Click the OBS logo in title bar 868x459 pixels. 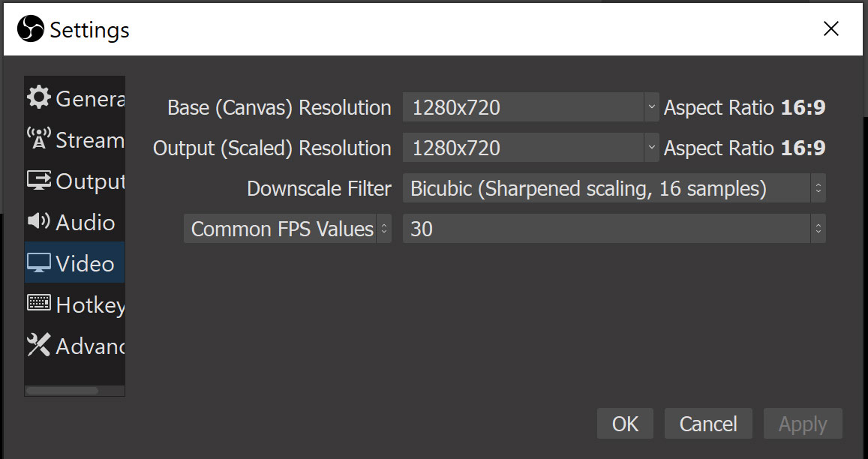(30, 29)
